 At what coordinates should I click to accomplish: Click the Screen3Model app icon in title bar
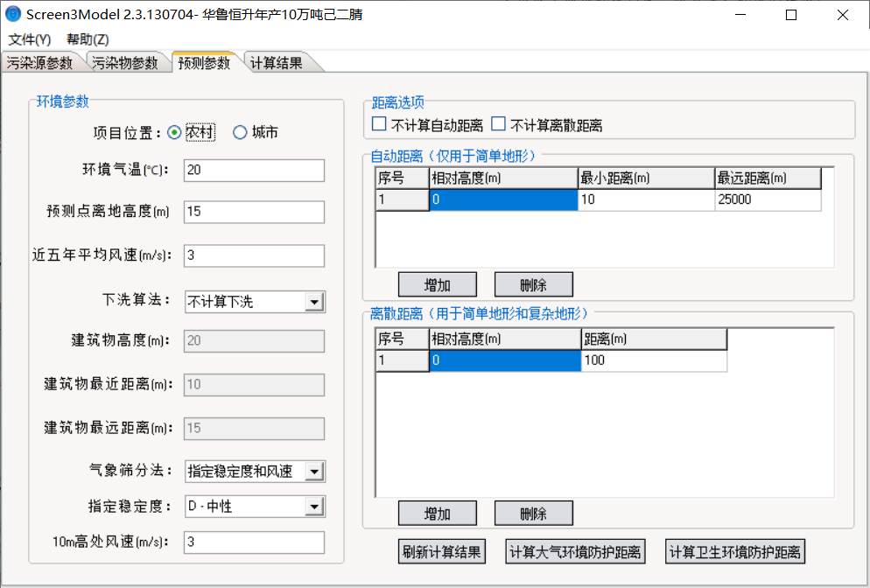click(x=13, y=15)
